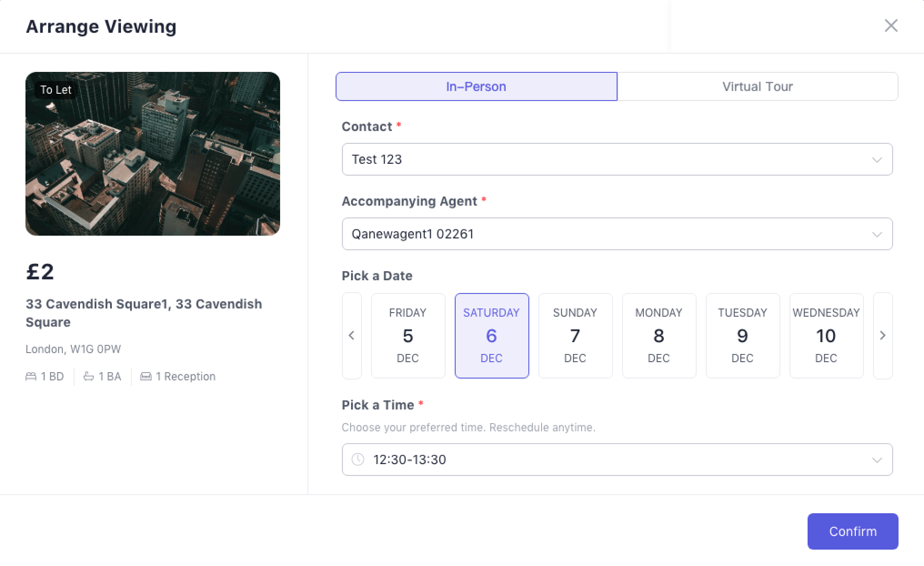Go to previous dates with left arrow
Screen dimensions: 924x566
[x=352, y=336]
